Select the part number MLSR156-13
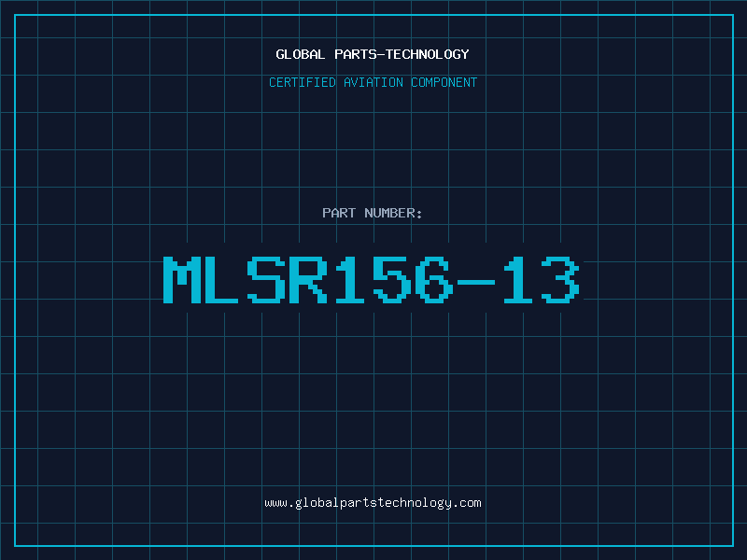 coord(372,279)
